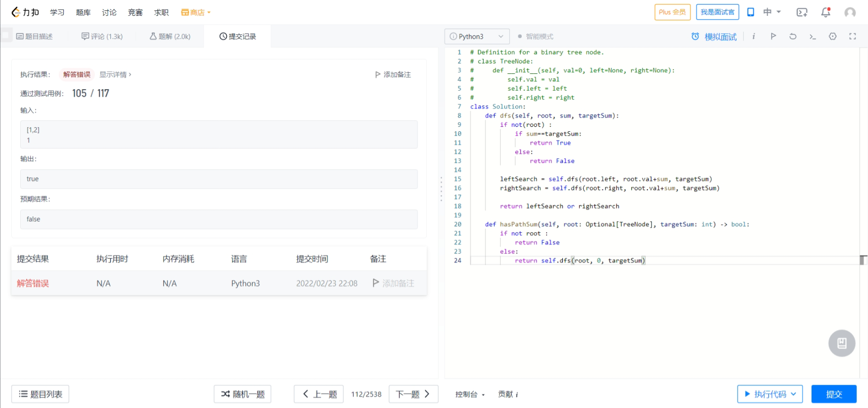This screenshot has height=408, width=868.
Task: Click the red 解答错误 result badge
Action: point(77,74)
